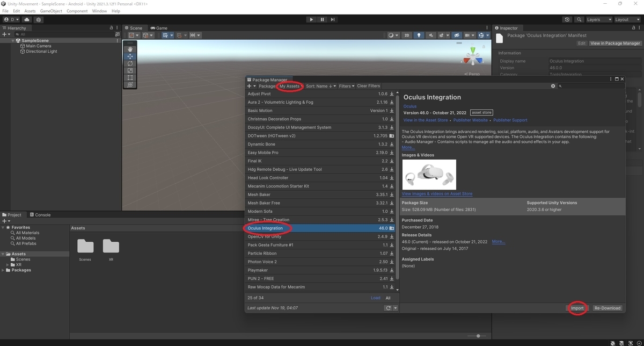Click the Import button
644x346 pixels.
pyautogui.click(x=577, y=308)
